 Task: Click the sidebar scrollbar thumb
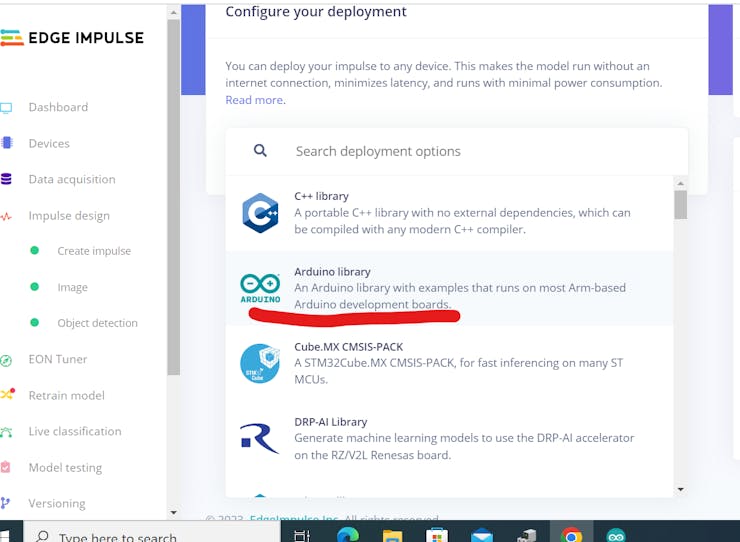point(174,197)
